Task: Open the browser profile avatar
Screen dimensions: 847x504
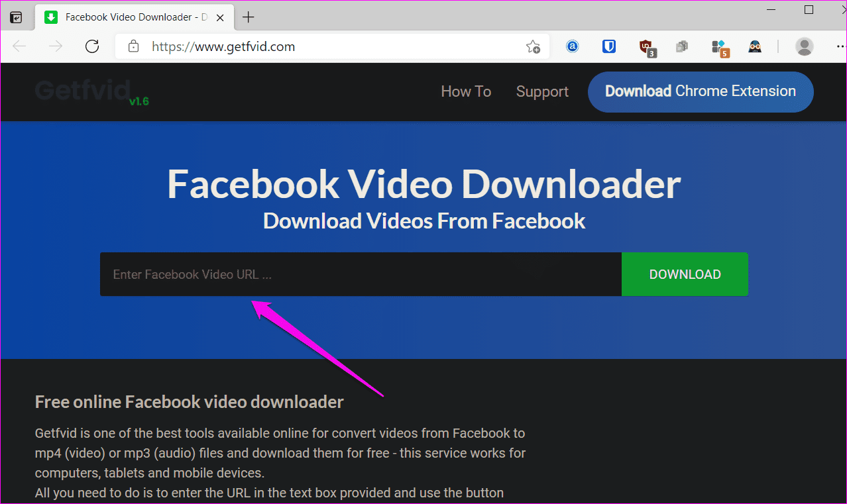Action: click(805, 46)
